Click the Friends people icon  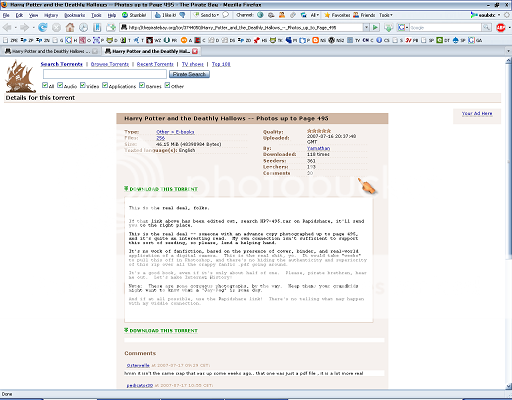[x=356, y=15]
